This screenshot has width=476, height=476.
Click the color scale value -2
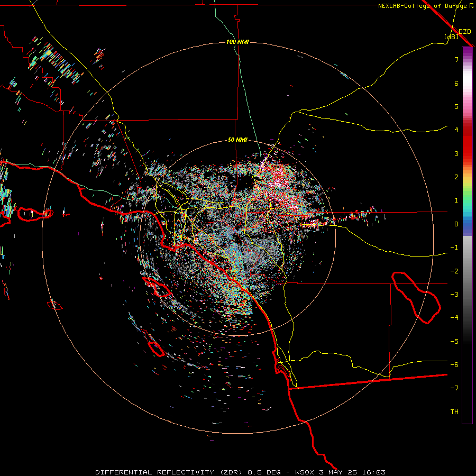pos(454,271)
